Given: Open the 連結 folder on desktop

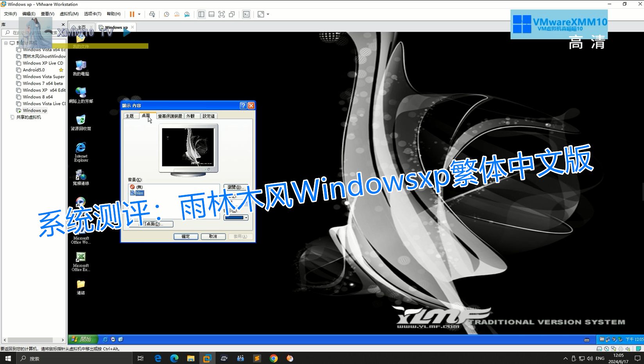Looking at the screenshot, I should coord(81,287).
